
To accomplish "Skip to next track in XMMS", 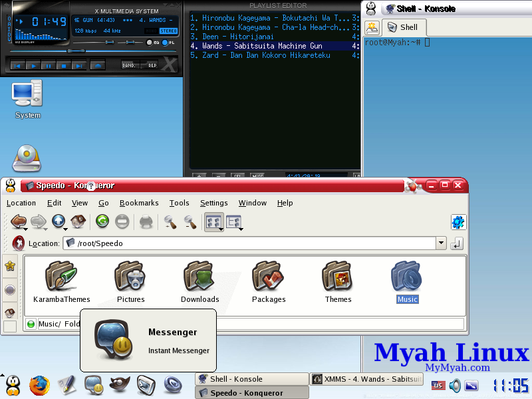I will click(x=78, y=65).
